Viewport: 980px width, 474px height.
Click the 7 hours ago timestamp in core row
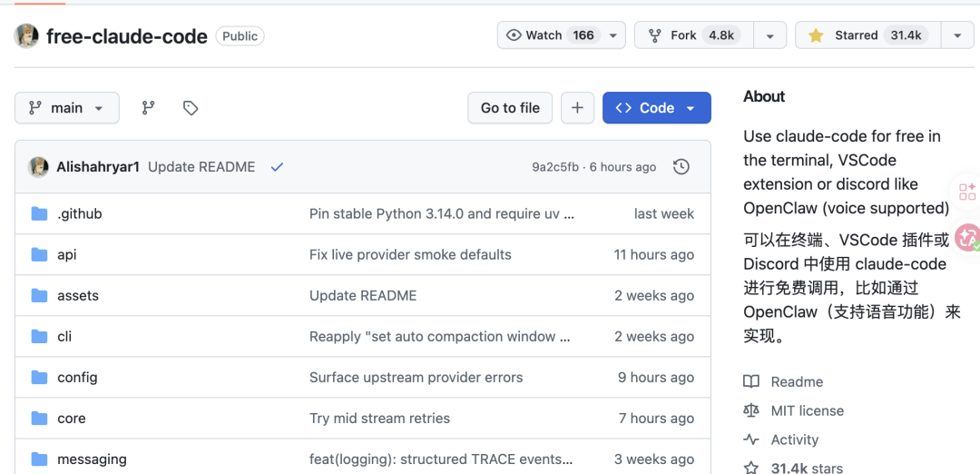[656, 419]
